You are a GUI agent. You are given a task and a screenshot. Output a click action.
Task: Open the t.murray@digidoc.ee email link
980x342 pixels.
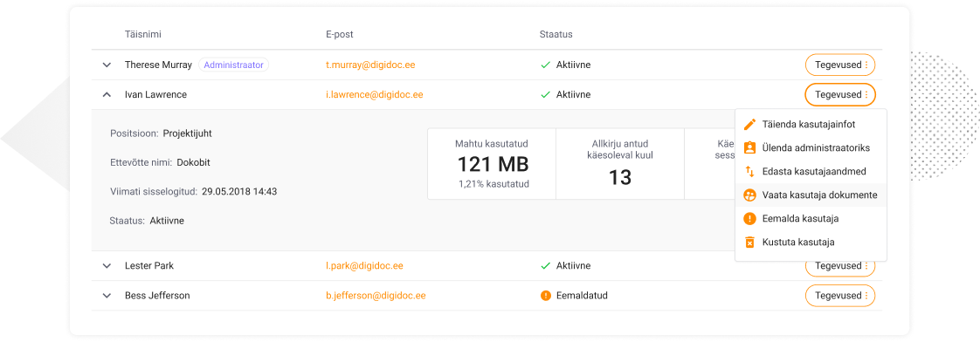370,65
